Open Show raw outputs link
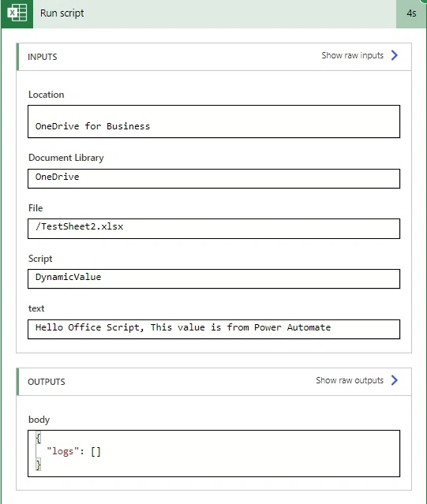The image size is (427, 504). (350, 380)
